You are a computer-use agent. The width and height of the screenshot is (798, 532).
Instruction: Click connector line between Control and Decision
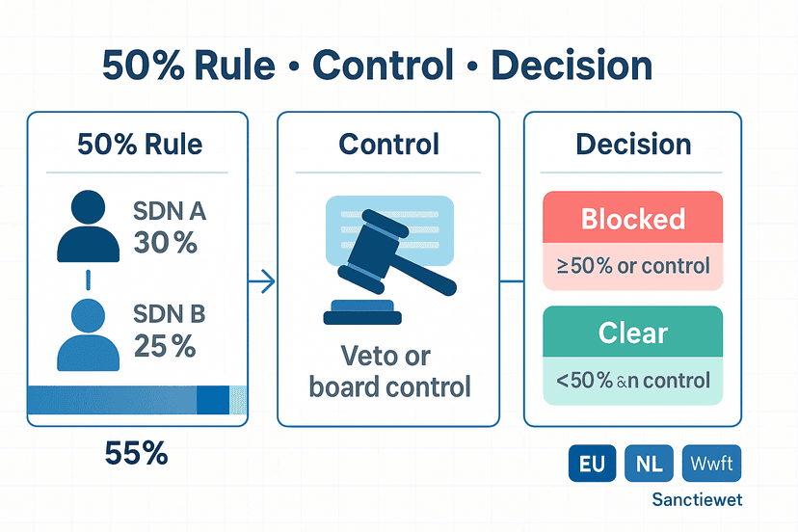tap(512, 280)
